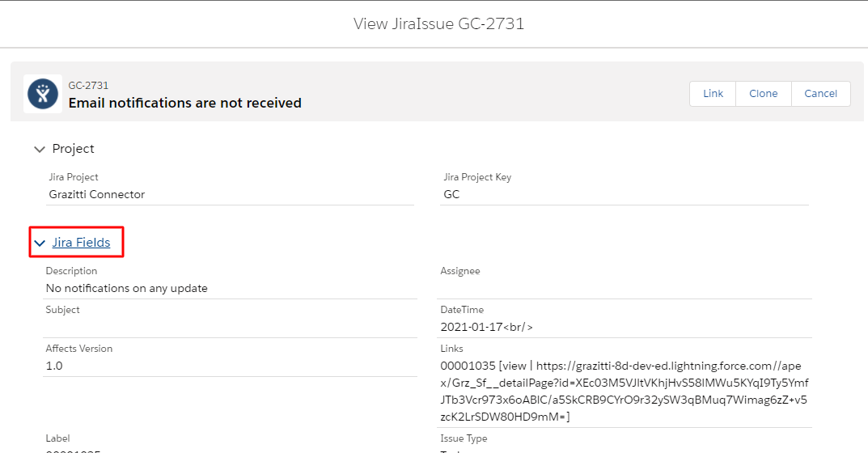This screenshot has width=868, height=453.
Task: Click the issue title Email notifications are not received
Action: click(185, 103)
